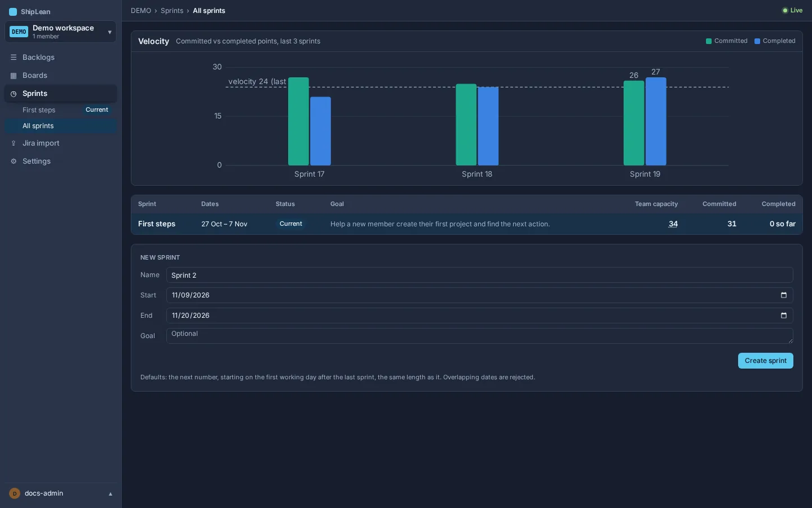
Task: Click the team capacity value 34
Action: tap(673, 224)
